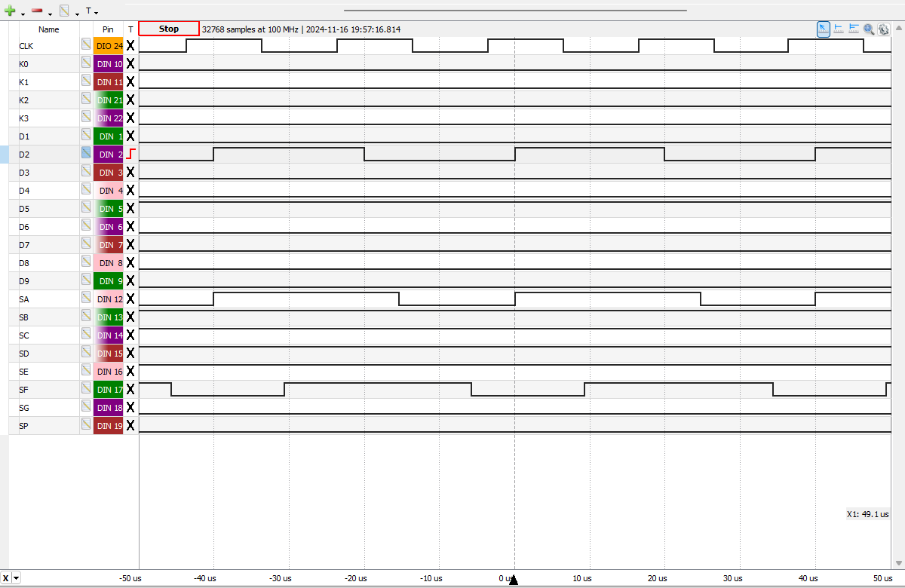Click the single quick-measure cursor icon
Screen dimensions: 905x588
pos(839,29)
